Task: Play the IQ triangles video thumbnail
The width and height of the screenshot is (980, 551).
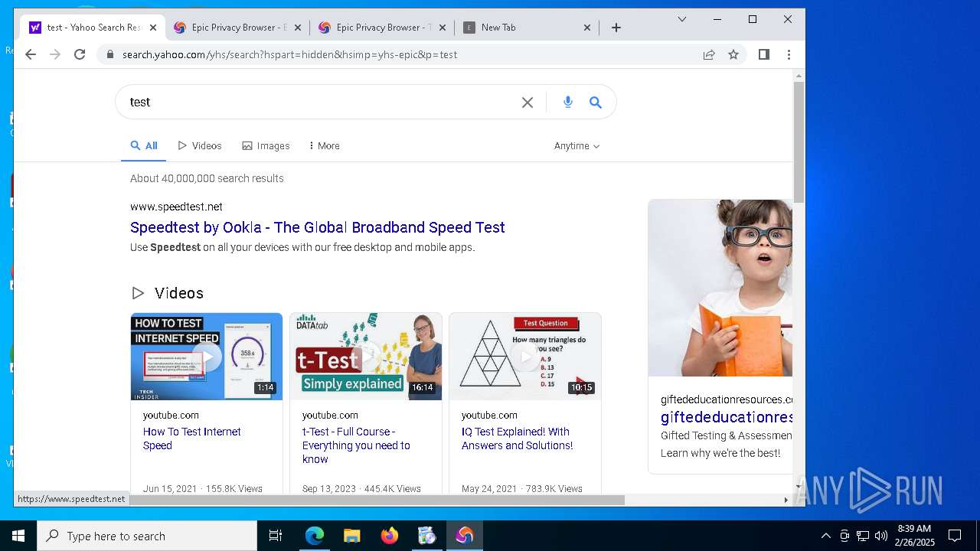Action: click(x=525, y=357)
